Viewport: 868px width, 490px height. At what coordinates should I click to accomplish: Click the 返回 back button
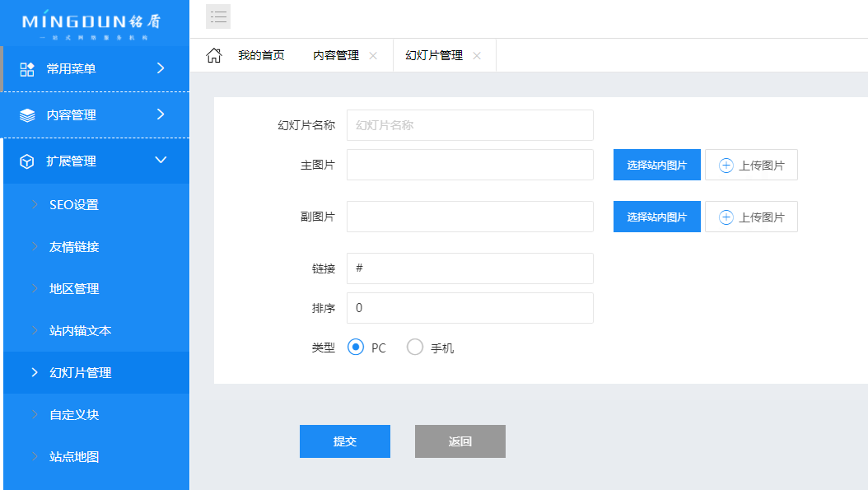tap(460, 441)
